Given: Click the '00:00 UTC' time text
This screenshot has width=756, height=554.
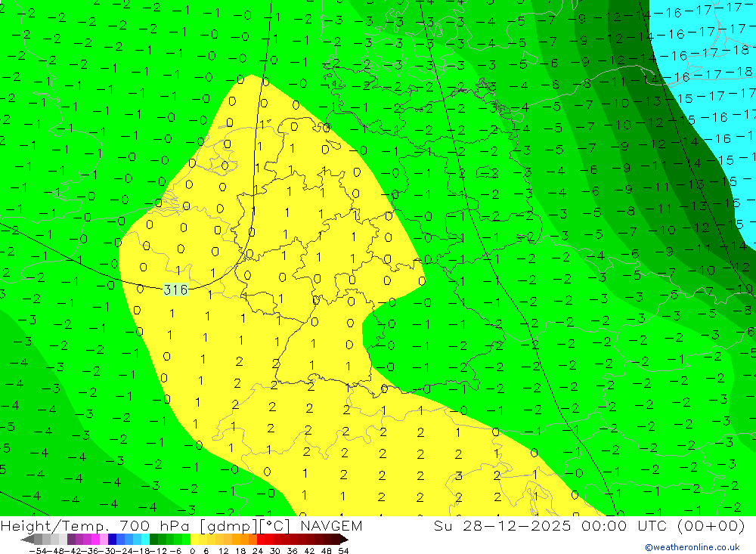Looking at the screenshot, I should point(624,525).
